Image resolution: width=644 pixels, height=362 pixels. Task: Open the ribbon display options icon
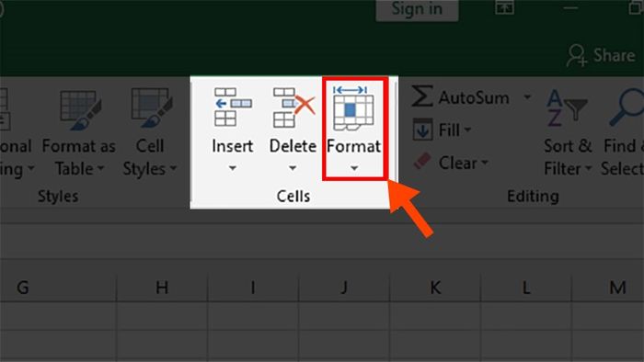[504, 7]
